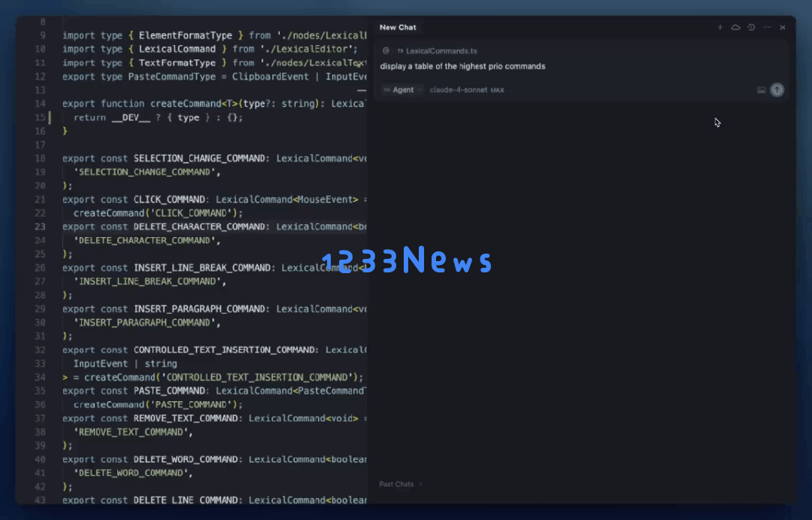Image resolution: width=812 pixels, height=520 pixels.
Task: Click CLICK_COMMAND constant on line 21
Action: (169, 199)
